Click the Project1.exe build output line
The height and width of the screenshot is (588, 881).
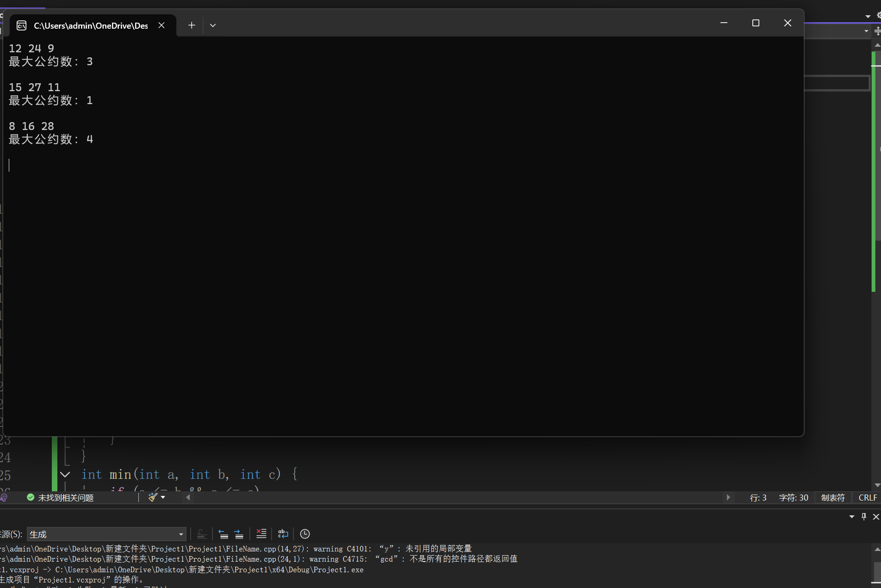point(182,569)
